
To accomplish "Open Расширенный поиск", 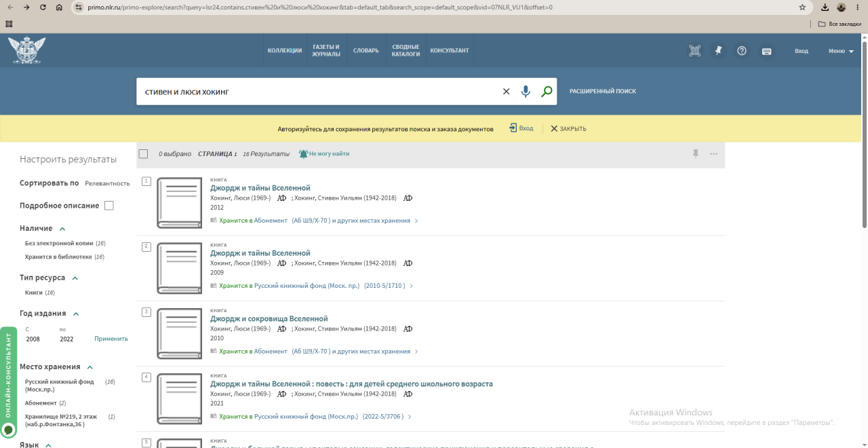I will click(x=603, y=91).
